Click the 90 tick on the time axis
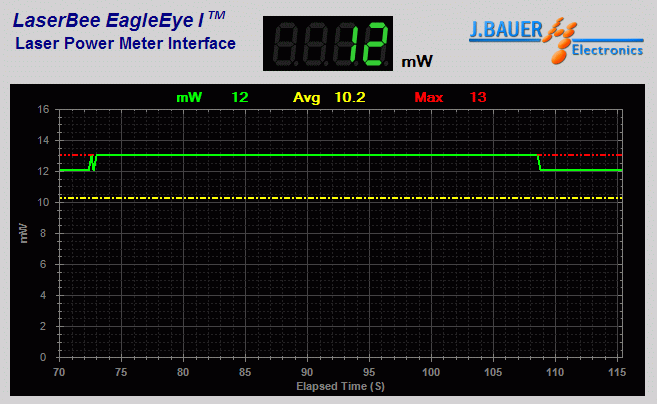This screenshot has height=404, width=657. (307, 372)
